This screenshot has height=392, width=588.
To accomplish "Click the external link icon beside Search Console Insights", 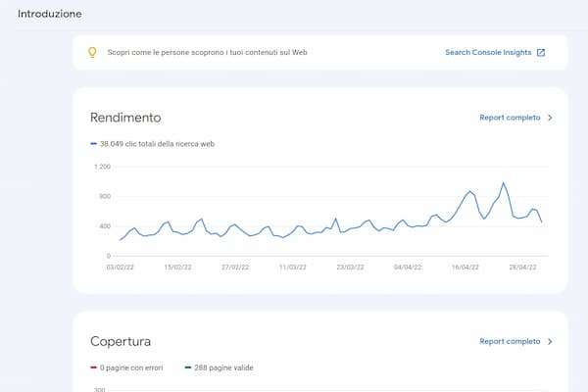I will 541,53.
